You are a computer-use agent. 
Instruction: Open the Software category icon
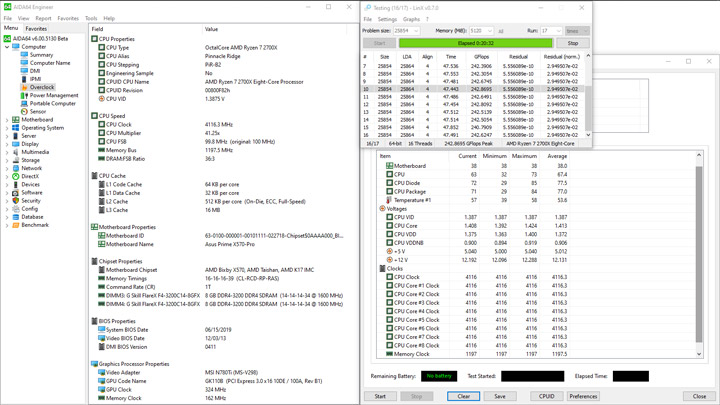pos(16,192)
